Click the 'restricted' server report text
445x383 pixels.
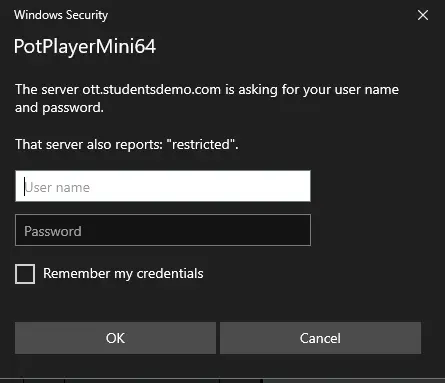point(199,145)
